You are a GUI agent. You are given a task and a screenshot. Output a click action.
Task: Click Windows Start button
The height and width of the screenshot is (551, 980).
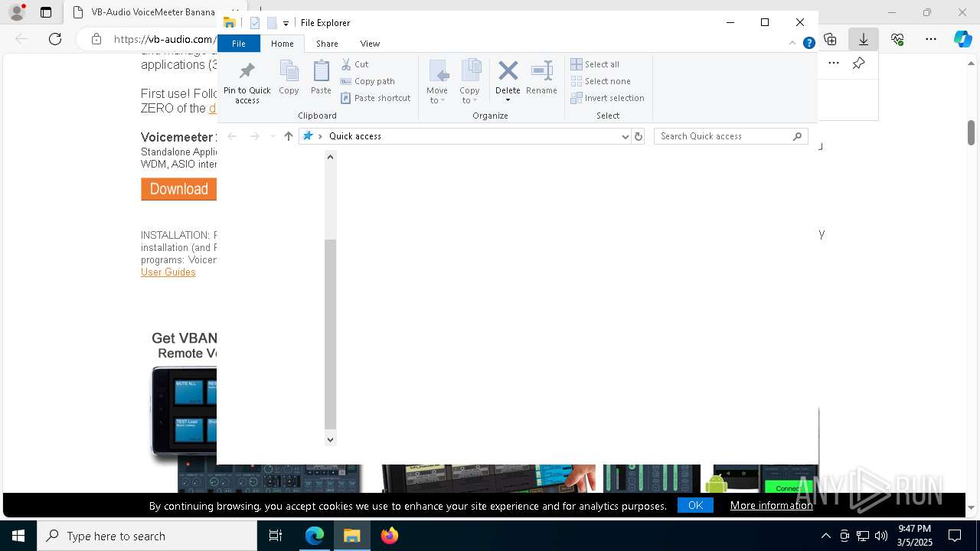tap(18, 536)
